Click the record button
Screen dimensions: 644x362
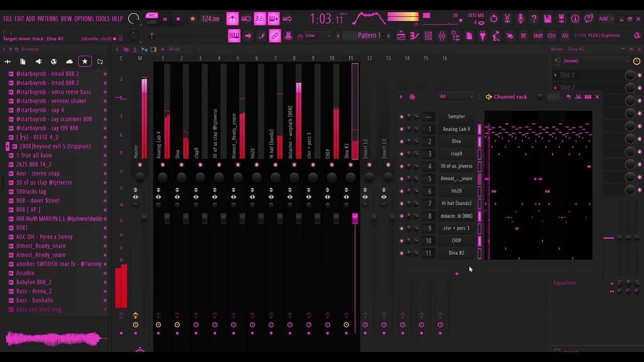[x=192, y=19]
